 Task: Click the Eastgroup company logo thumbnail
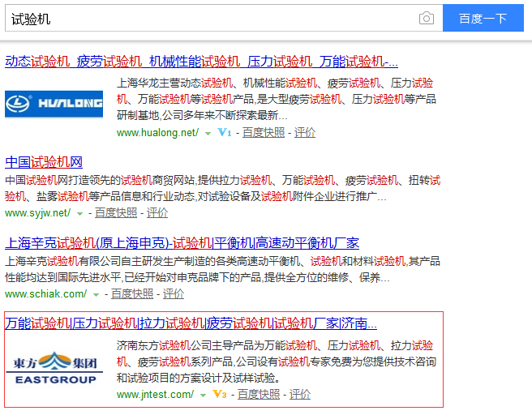pyautogui.click(x=54, y=366)
